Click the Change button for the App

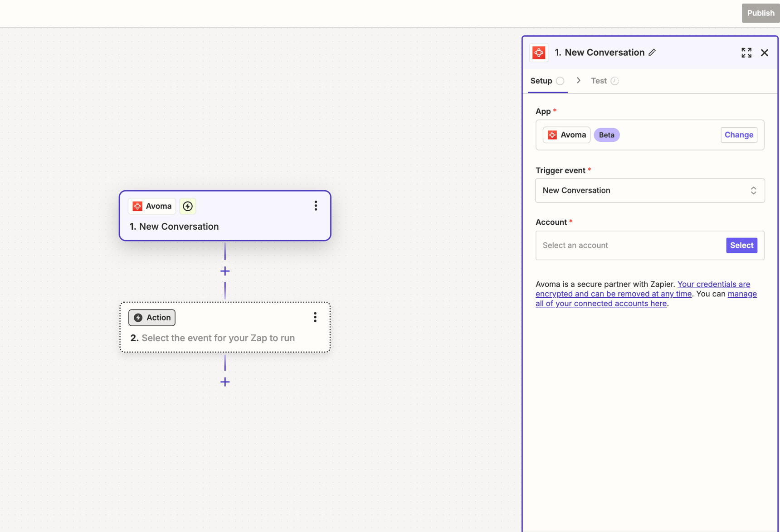pos(739,135)
